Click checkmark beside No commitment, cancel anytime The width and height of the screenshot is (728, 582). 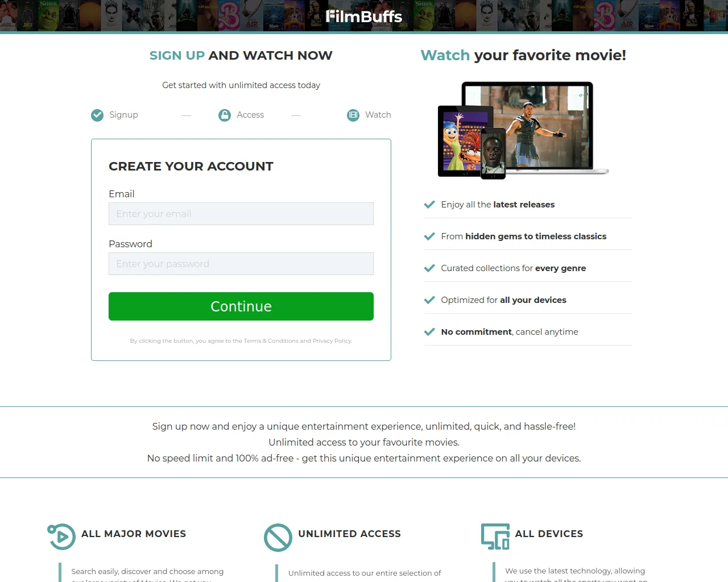click(x=429, y=332)
